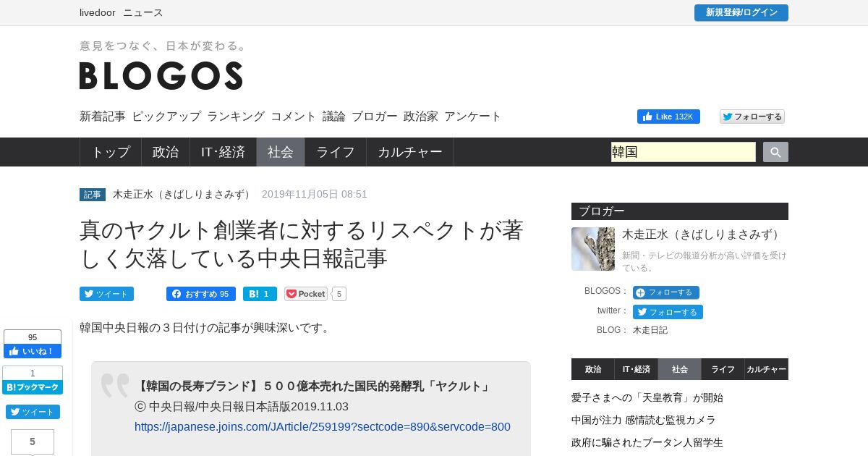Image resolution: width=868 pixels, height=456 pixels.
Task: Follow blogger on twitter button
Action: [x=668, y=312]
